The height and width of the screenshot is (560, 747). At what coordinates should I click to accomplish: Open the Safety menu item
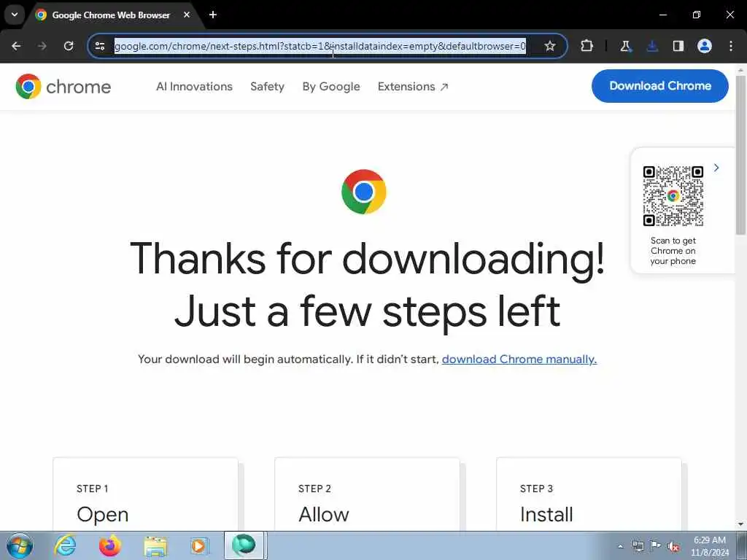coord(267,87)
